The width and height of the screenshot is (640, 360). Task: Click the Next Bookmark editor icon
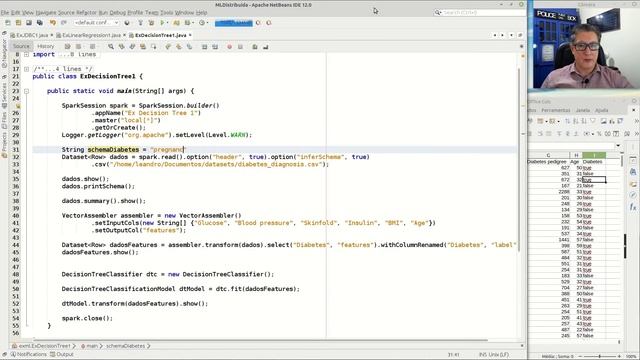pos(178,47)
